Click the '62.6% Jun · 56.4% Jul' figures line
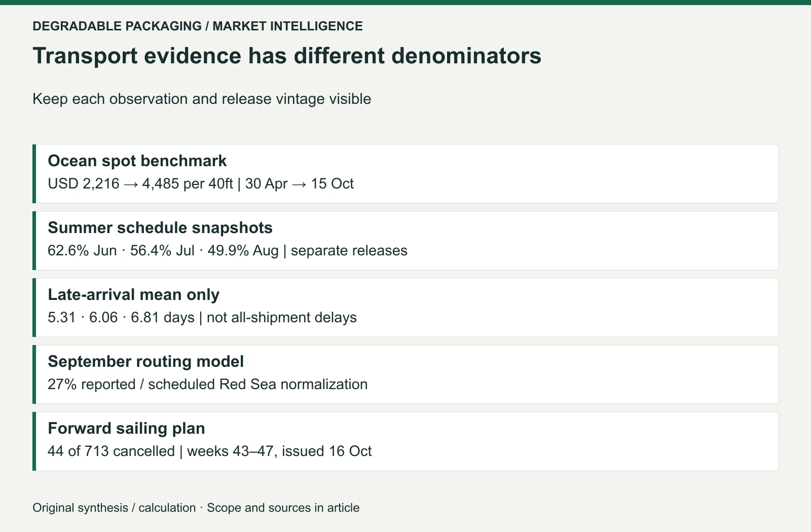Image resolution: width=811 pixels, height=532 pixels. [x=228, y=250]
